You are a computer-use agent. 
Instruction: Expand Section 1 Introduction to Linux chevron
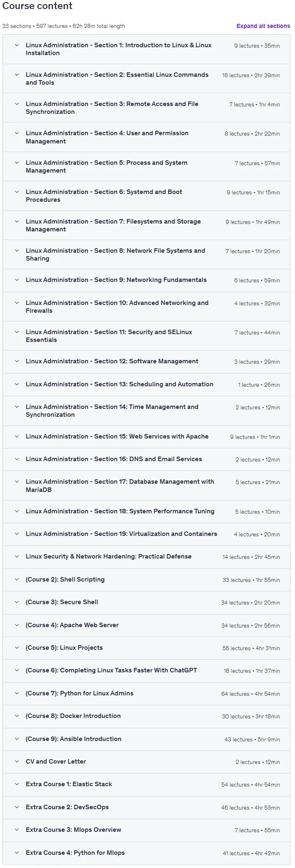coord(17,46)
